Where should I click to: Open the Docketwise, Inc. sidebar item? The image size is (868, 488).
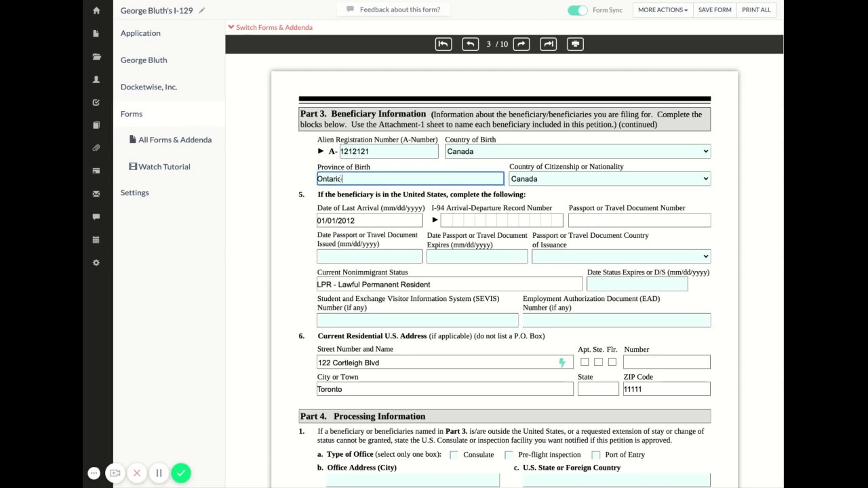click(149, 87)
